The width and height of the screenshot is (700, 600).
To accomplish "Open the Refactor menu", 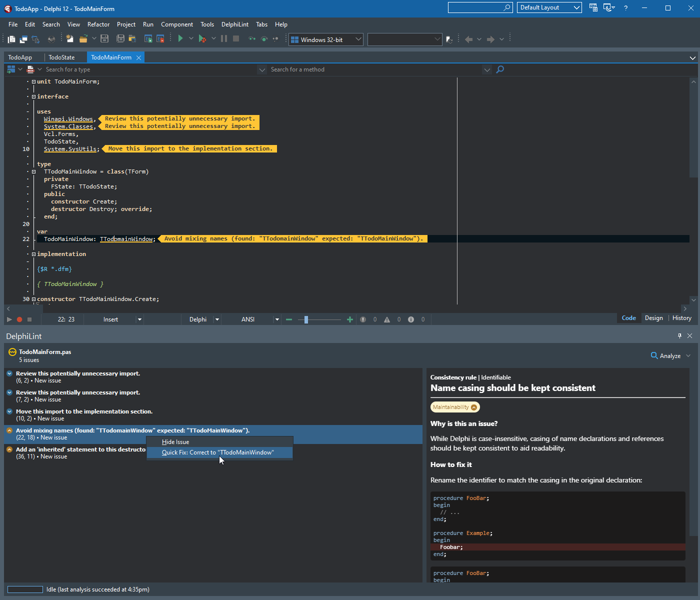I will [x=98, y=24].
